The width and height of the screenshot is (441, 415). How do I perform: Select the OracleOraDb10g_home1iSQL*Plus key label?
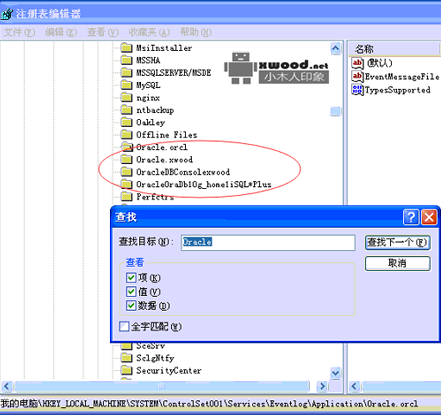click(204, 184)
